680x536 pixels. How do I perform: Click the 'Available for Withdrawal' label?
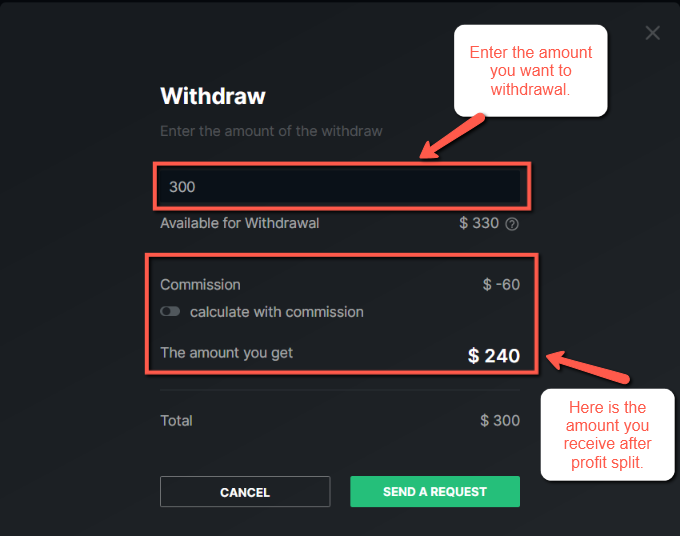240,223
